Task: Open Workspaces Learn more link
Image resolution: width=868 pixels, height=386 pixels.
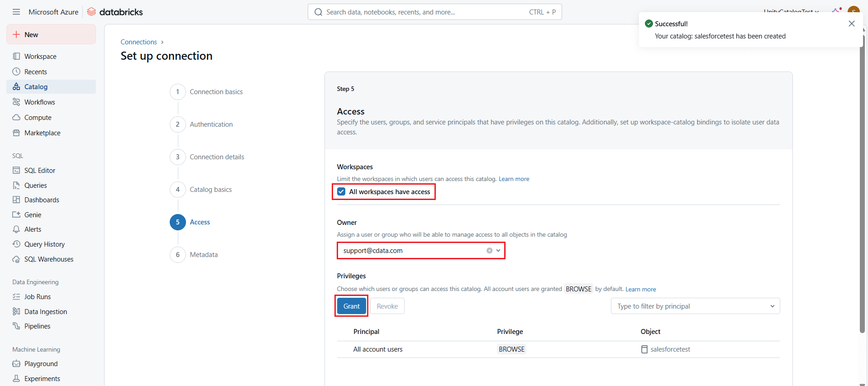Action: (514, 179)
